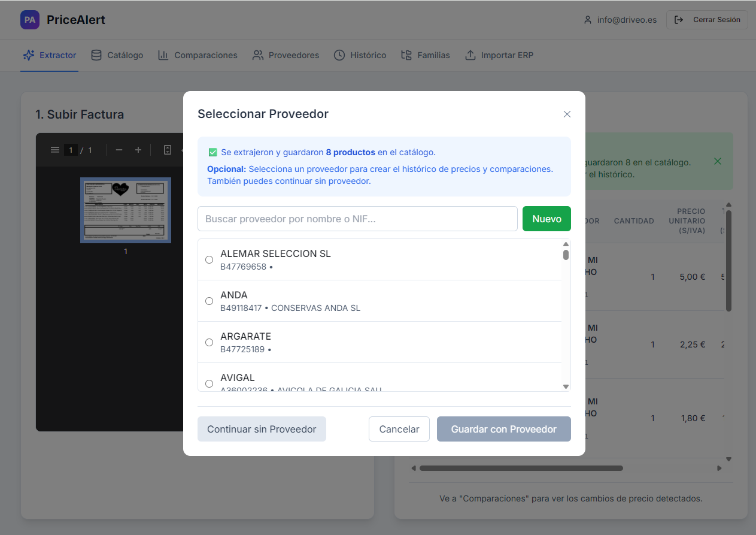Click the down arrow of the provider list scrollbar
The image size is (756, 535).
click(x=565, y=386)
